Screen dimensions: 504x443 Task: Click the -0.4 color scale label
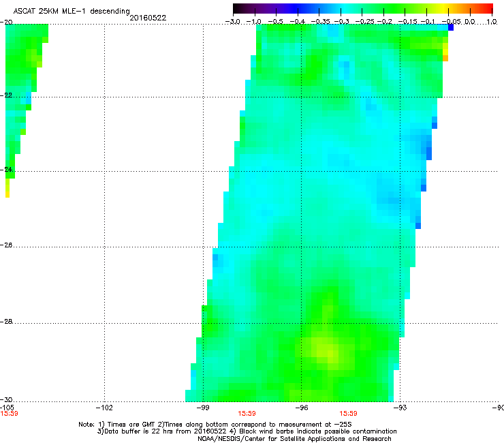click(x=298, y=22)
